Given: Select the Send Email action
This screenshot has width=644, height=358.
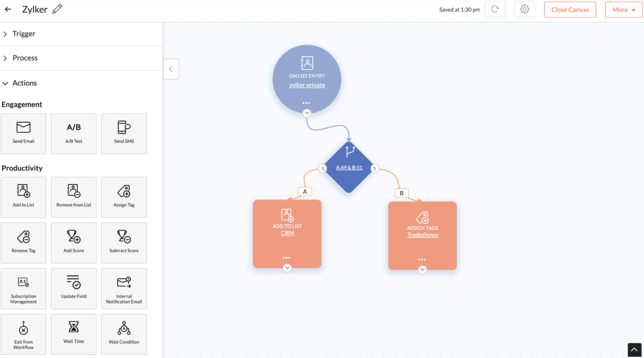Looking at the screenshot, I should click(23, 133).
